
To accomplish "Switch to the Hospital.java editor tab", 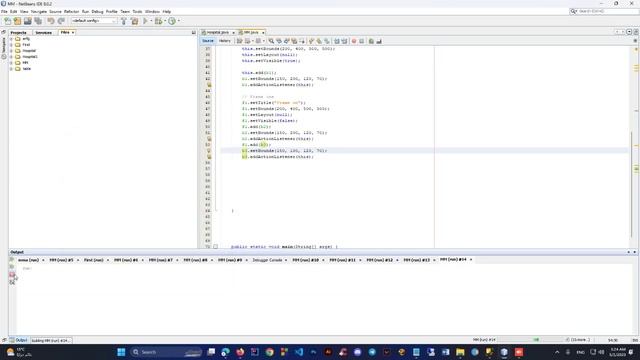I will coord(218,32).
